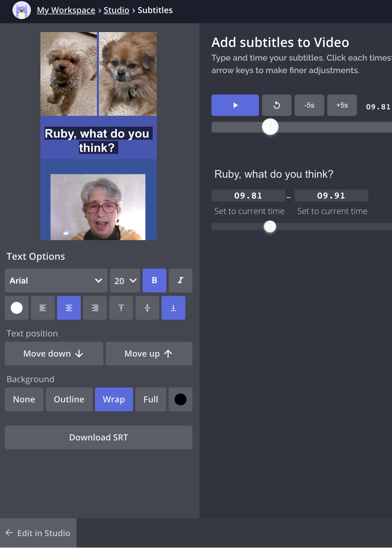Align subtitle text left
Viewport: 392px width, 548px height.
[x=43, y=308]
